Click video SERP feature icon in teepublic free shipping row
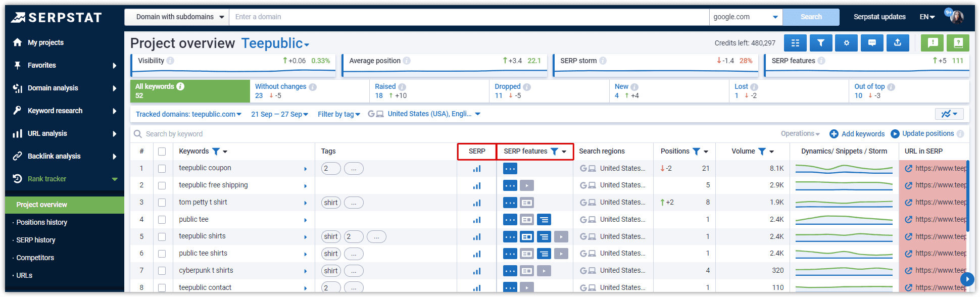 pyautogui.click(x=527, y=185)
